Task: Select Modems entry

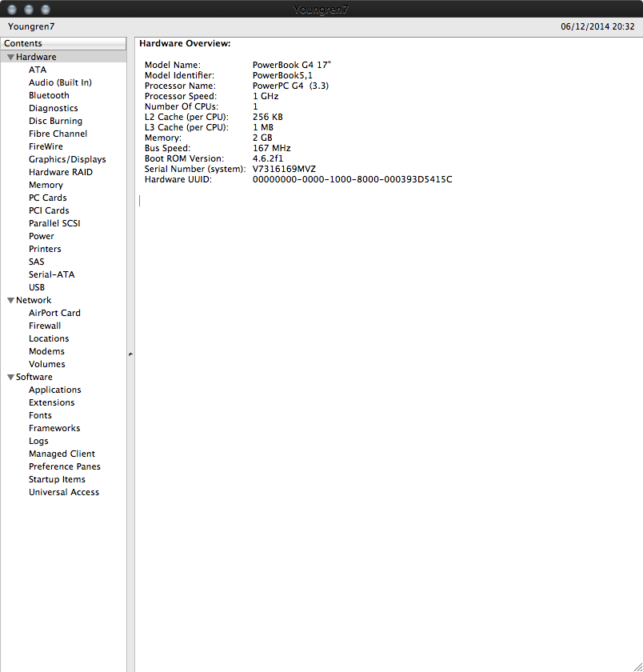Action: pyautogui.click(x=46, y=351)
